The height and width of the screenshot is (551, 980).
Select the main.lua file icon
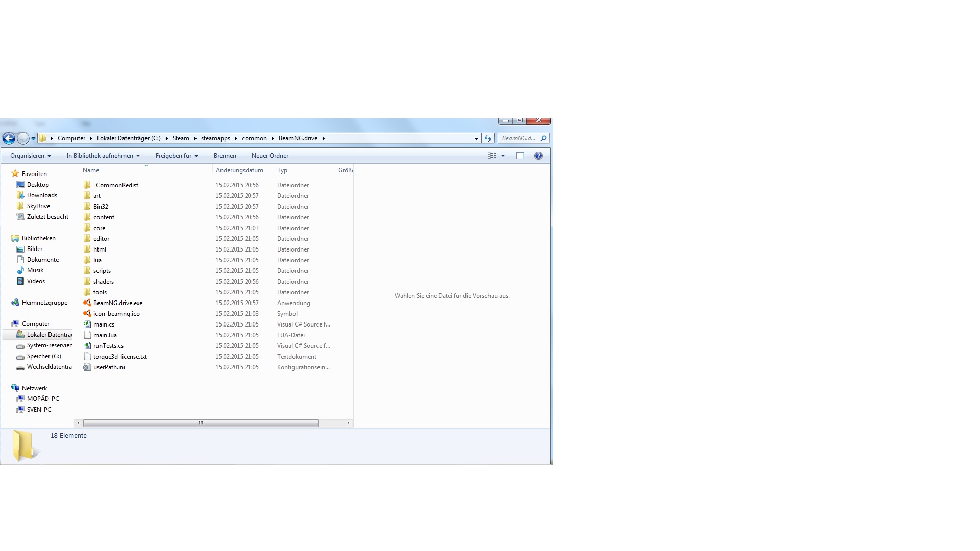pos(87,335)
